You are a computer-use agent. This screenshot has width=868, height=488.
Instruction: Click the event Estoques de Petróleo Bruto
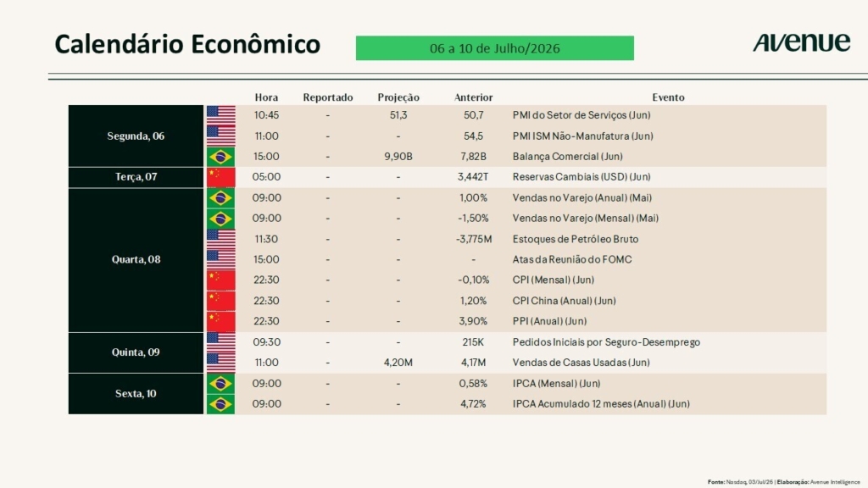click(x=576, y=239)
